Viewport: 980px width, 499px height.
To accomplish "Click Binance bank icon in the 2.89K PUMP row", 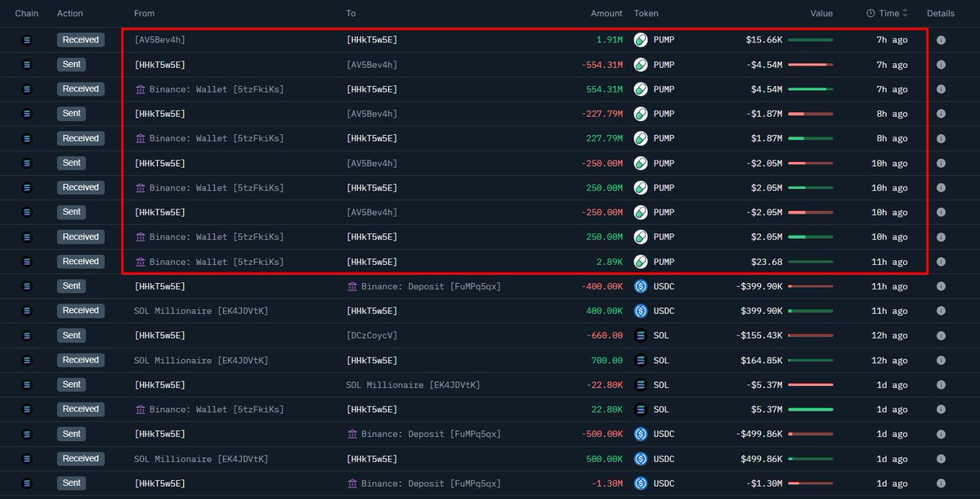I will pyautogui.click(x=140, y=262).
